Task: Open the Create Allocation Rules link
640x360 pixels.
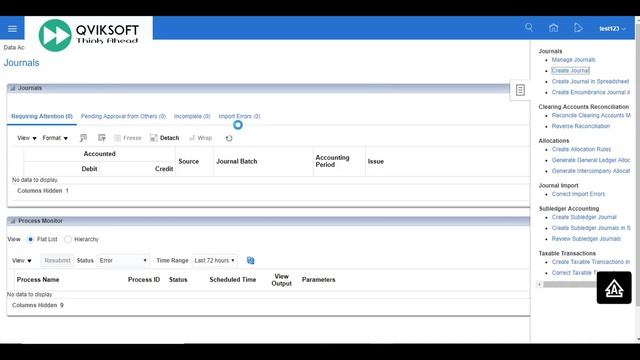Action: 581,149
